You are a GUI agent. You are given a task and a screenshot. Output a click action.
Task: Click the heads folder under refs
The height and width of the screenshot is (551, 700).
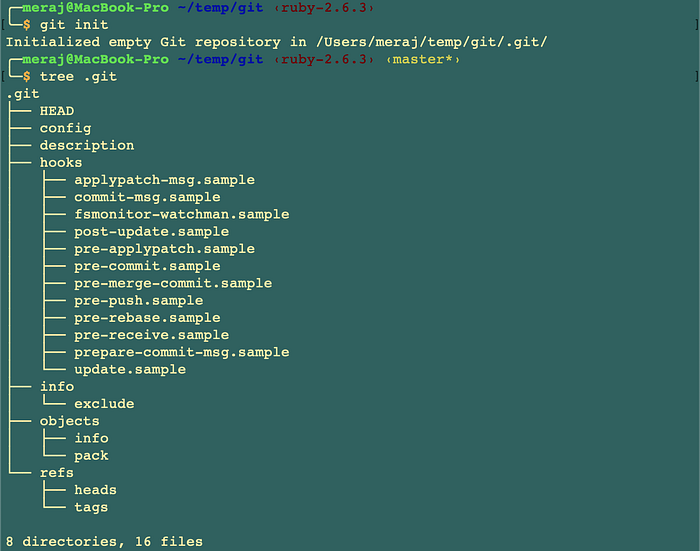95,490
